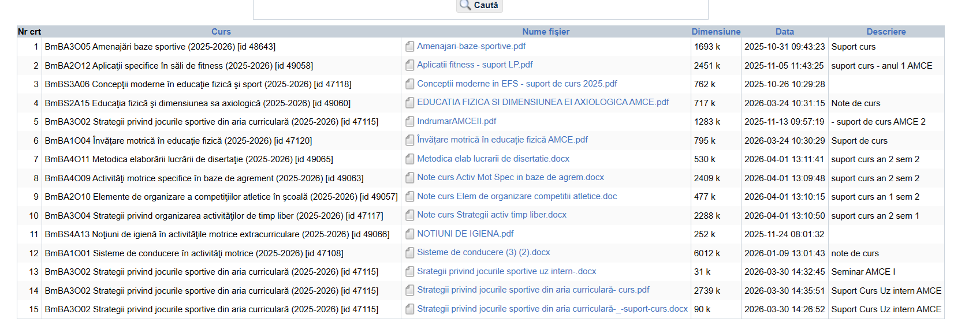Click file icon beside Sisteme de conducere docx
The image size is (980, 333).
(409, 253)
